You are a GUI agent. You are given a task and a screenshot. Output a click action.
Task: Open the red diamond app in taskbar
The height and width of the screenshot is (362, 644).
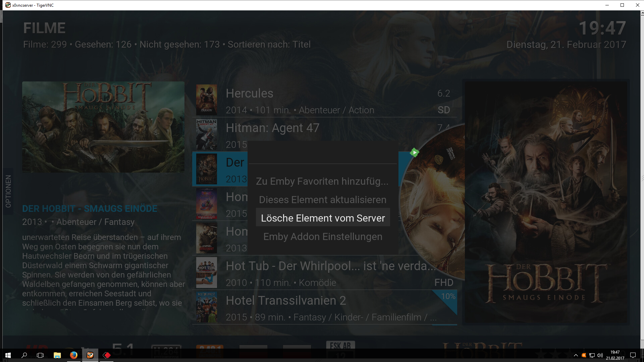pos(107,355)
